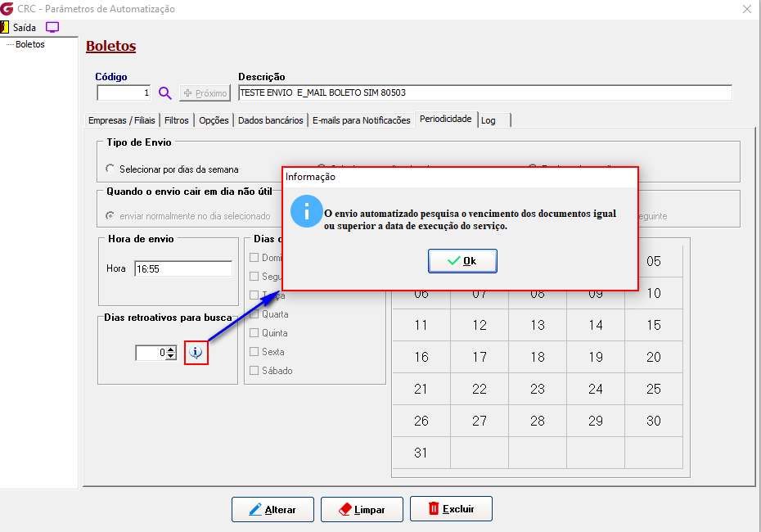Click the Próximo button
Viewport: 761px width, 532px height.
pos(205,93)
